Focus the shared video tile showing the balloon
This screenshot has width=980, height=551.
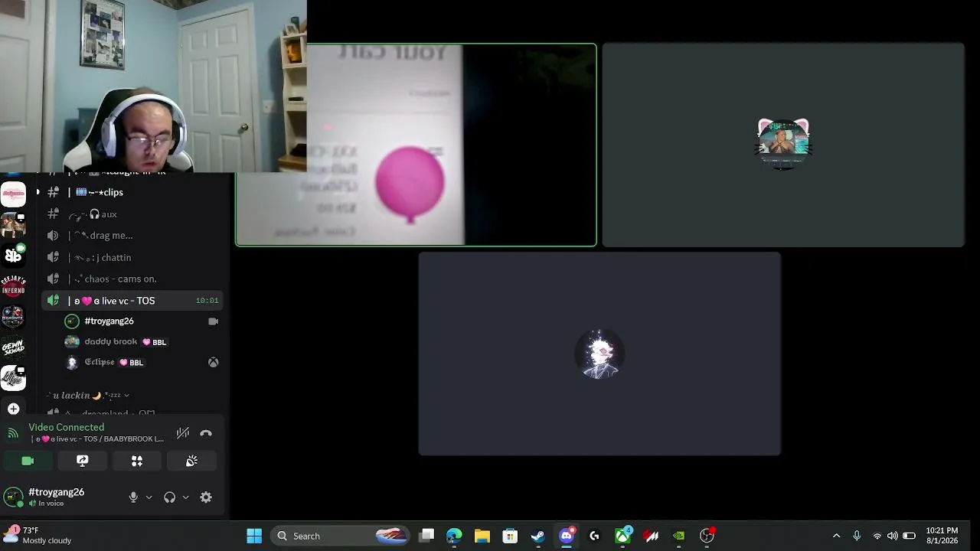point(416,145)
